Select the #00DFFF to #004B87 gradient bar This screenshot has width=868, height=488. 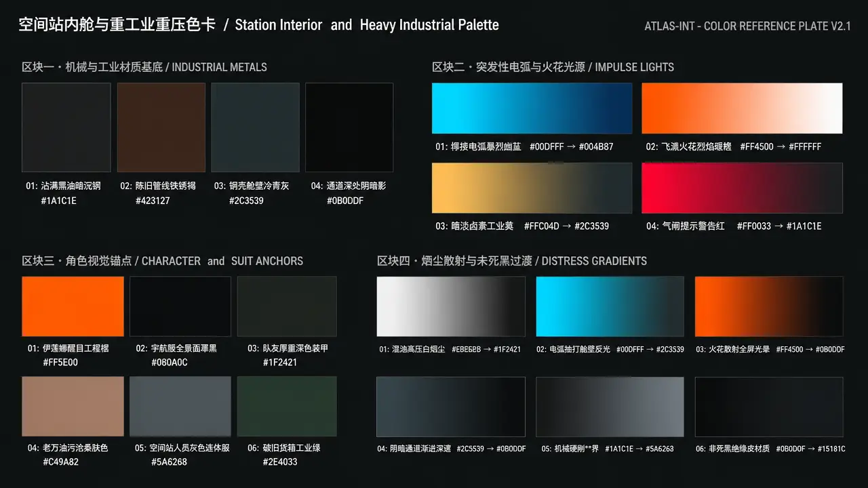tap(532, 108)
